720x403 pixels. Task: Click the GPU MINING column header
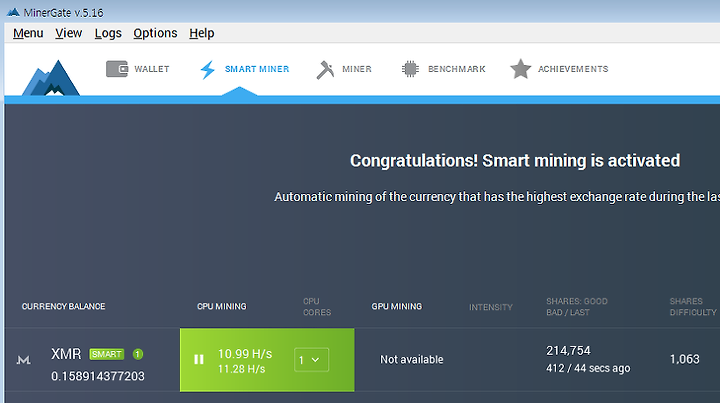(397, 306)
